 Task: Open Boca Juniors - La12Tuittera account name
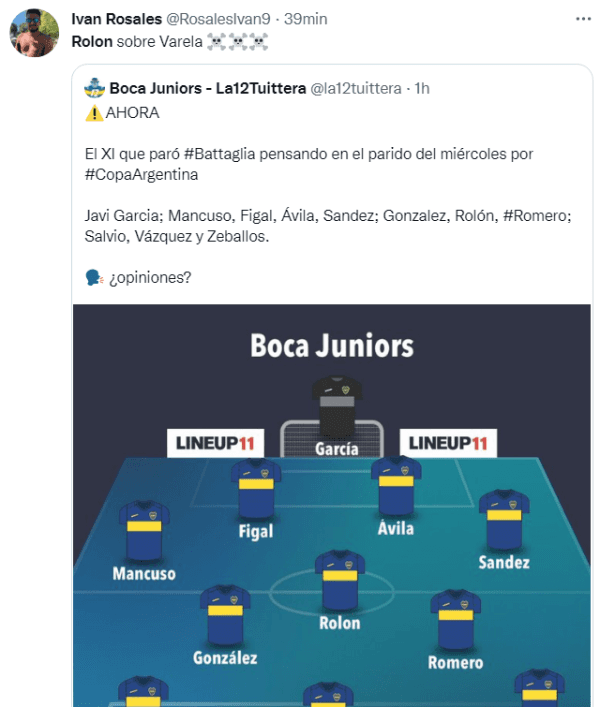[x=207, y=88]
